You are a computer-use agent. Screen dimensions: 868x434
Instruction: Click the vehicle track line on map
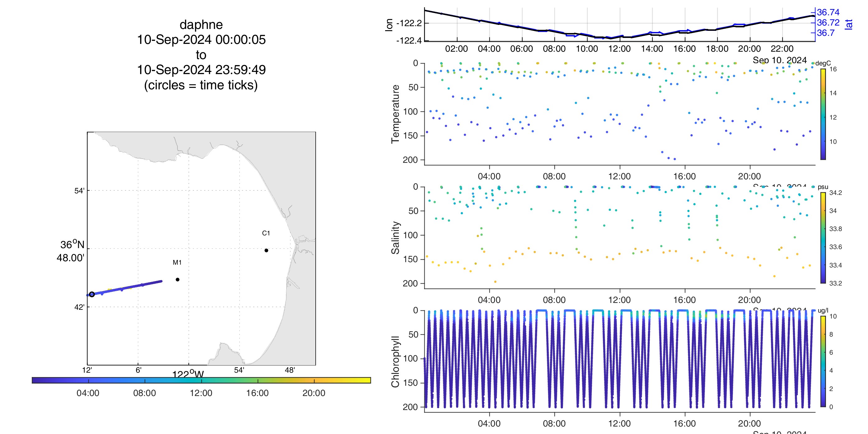coord(135,286)
